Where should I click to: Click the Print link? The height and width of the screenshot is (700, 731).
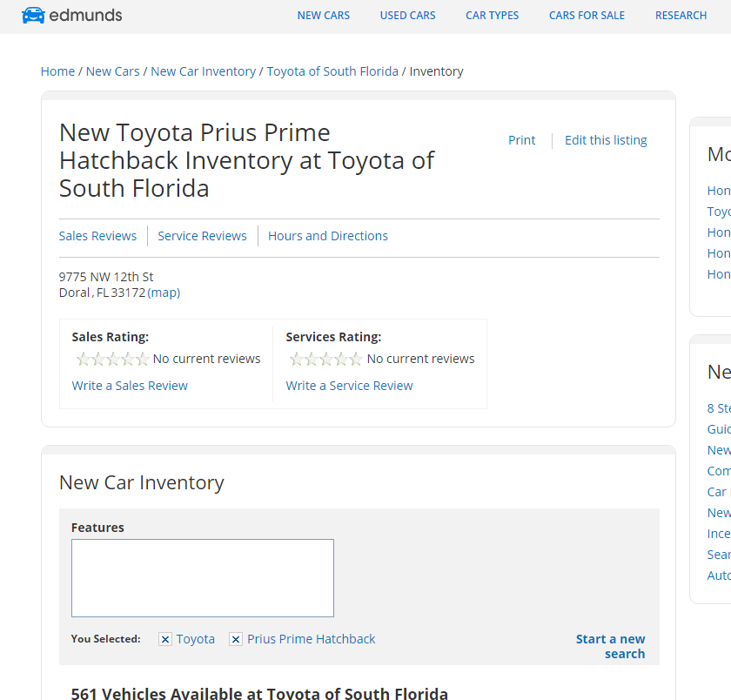[x=521, y=140]
